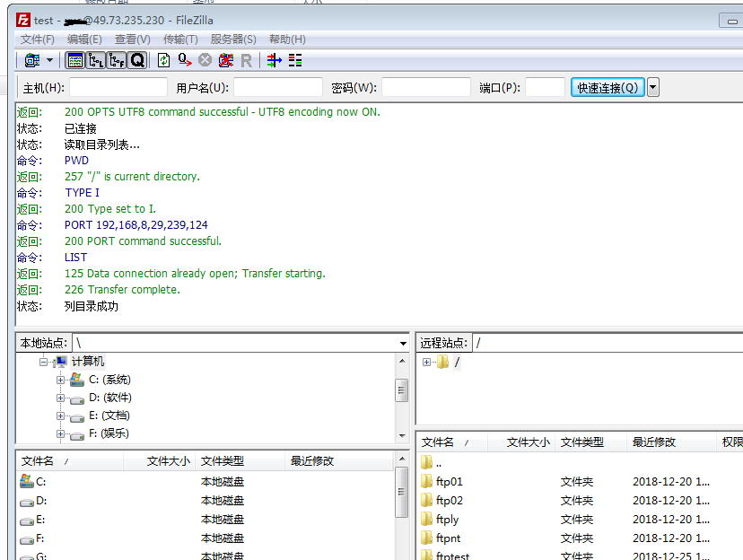Select local drive D: in file list
The height and width of the screenshot is (560, 743).
pyautogui.click(x=205, y=501)
